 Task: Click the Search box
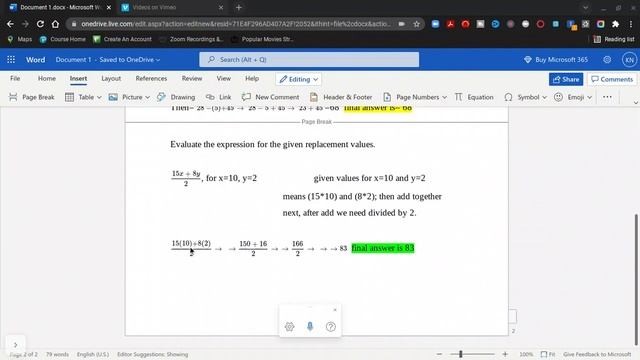click(x=309, y=60)
